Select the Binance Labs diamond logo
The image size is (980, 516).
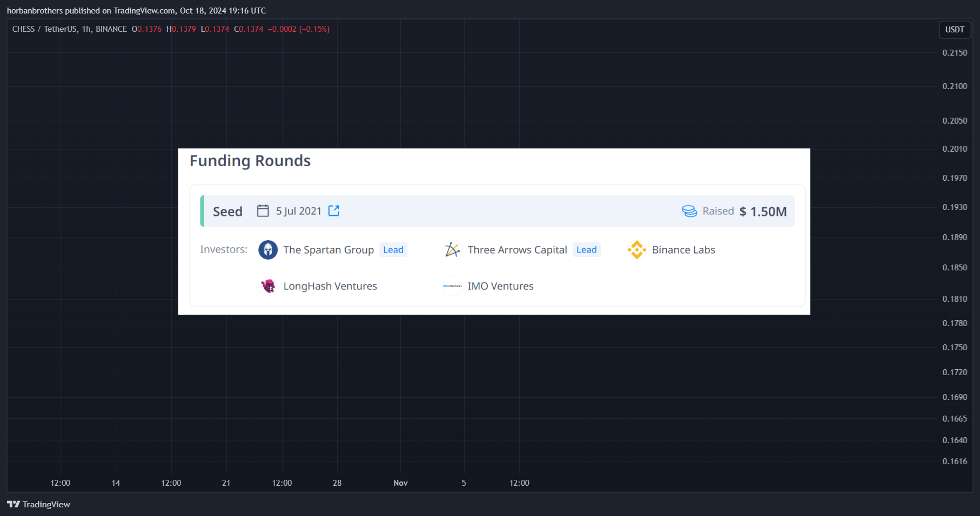point(637,250)
